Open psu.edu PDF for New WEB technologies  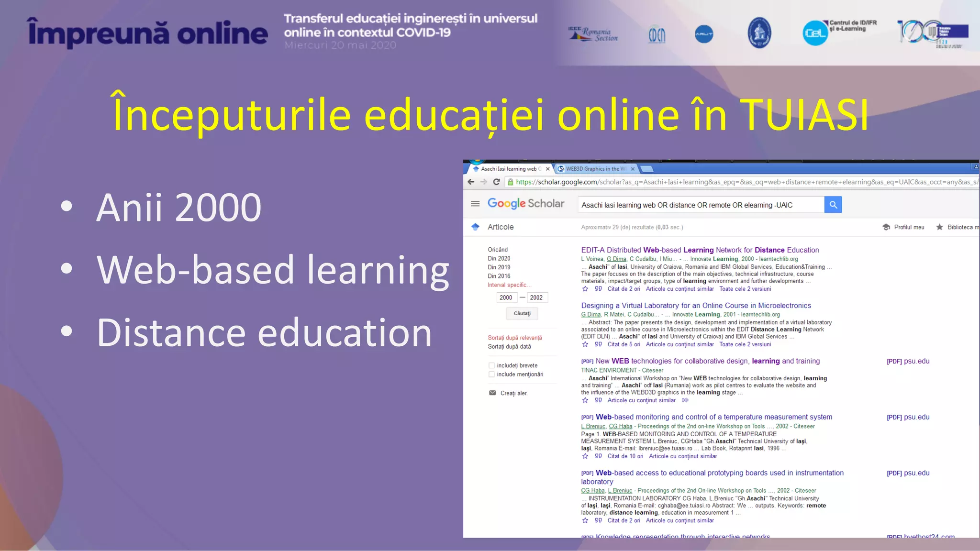908,361
